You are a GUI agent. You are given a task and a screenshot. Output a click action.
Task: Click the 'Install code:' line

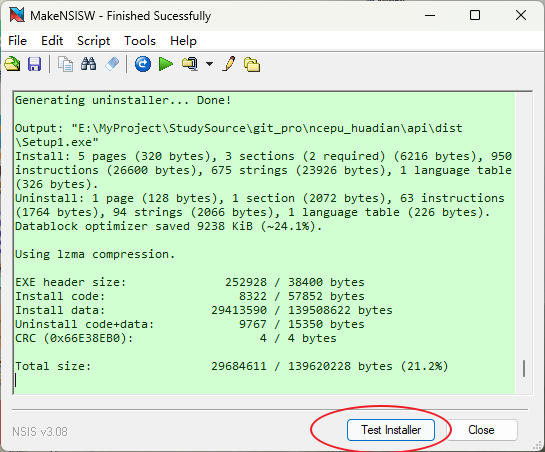click(x=190, y=296)
